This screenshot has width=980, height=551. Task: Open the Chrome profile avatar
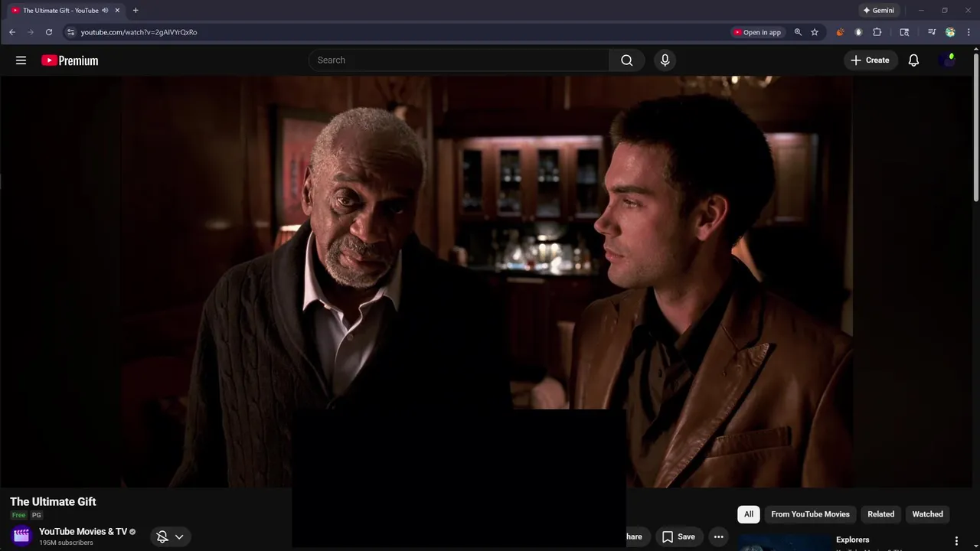tap(950, 32)
